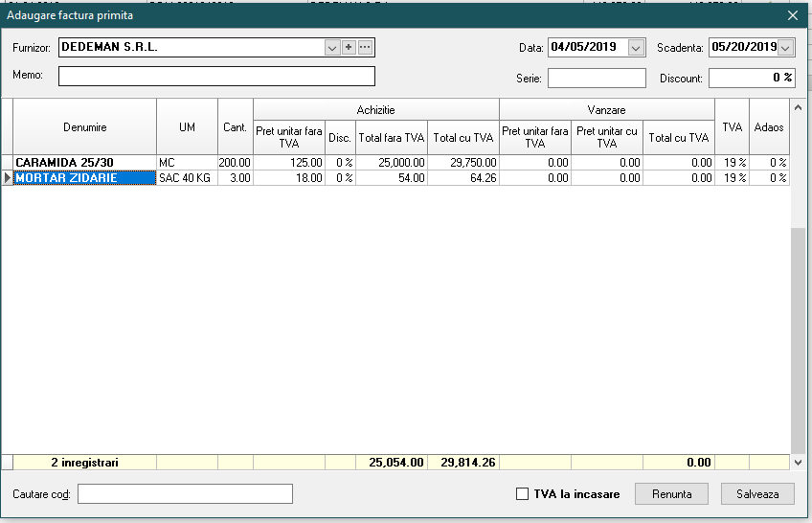
Task: Select the CARAMIDA 25/30 row
Action: pyautogui.click(x=84, y=163)
